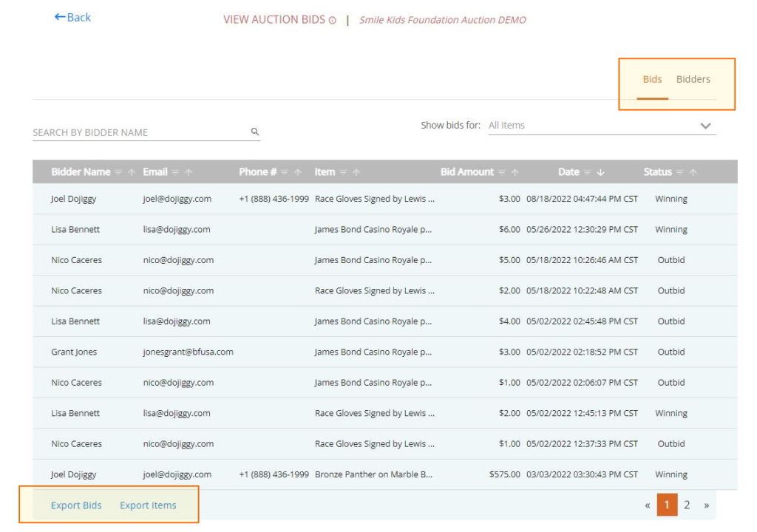Go to previous pages with « button
Screen dimensions: 757x532
coord(648,505)
